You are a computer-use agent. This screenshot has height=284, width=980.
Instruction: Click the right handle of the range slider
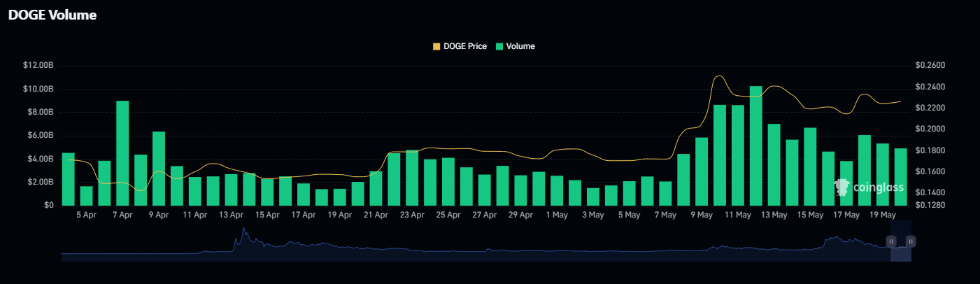coord(911,241)
